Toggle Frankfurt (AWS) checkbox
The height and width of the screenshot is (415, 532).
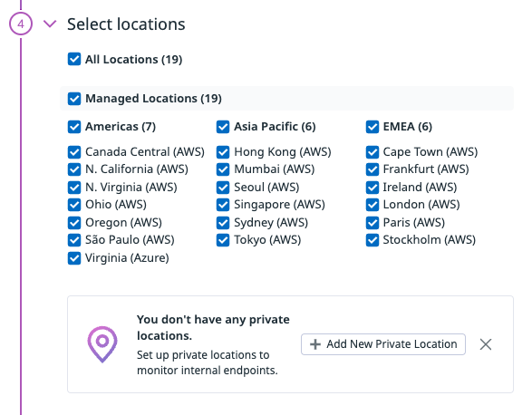coord(372,169)
